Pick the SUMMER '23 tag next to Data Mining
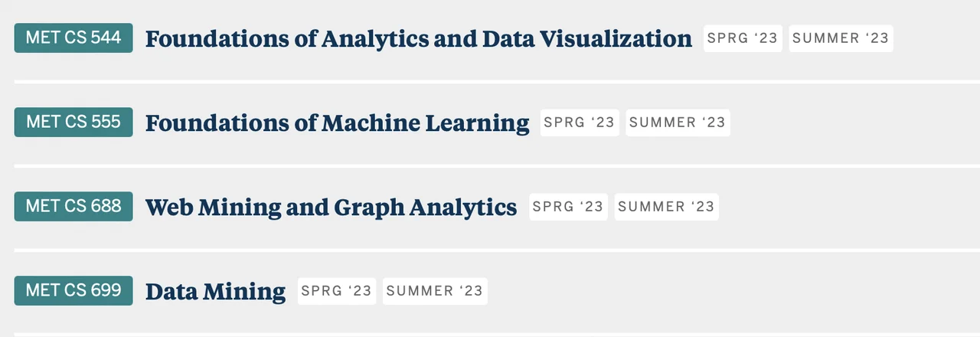Image resolution: width=980 pixels, height=337 pixels. tap(435, 291)
